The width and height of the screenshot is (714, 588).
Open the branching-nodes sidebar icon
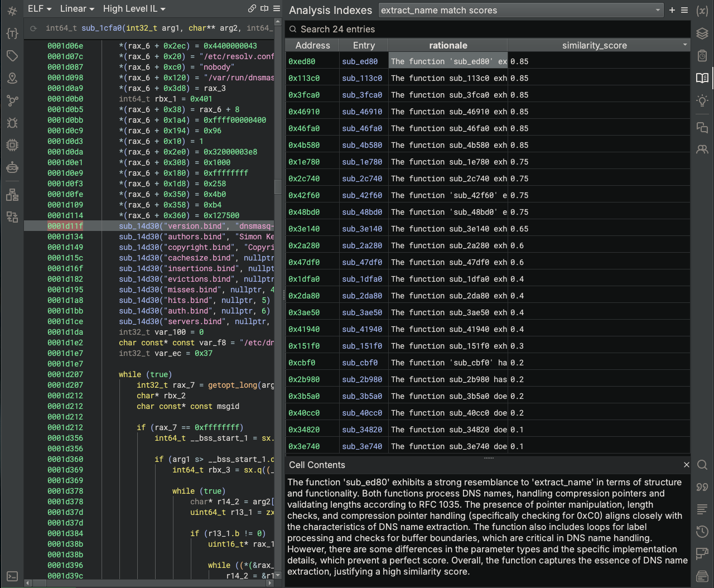[x=12, y=100]
